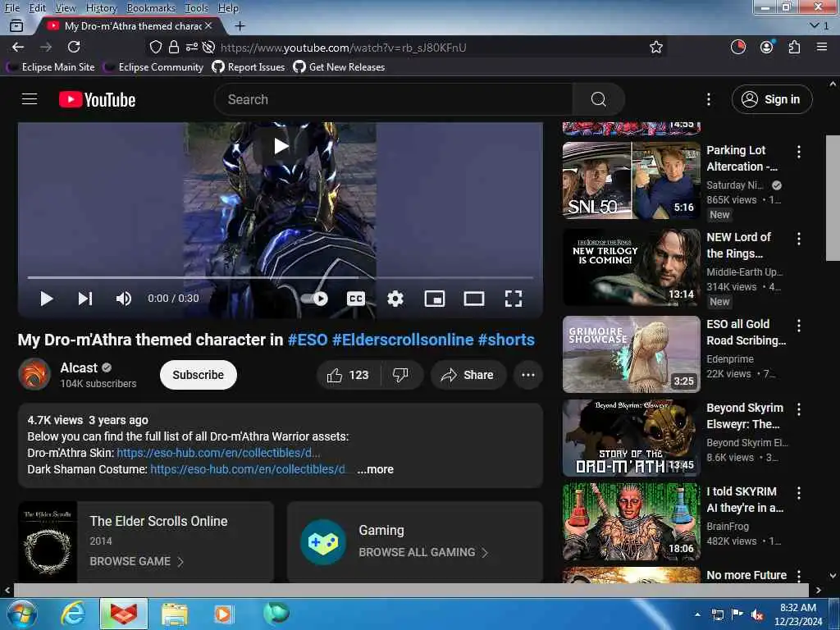This screenshot has width=840, height=630.
Task: Open Report Issues bookmark
Action: point(249,67)
